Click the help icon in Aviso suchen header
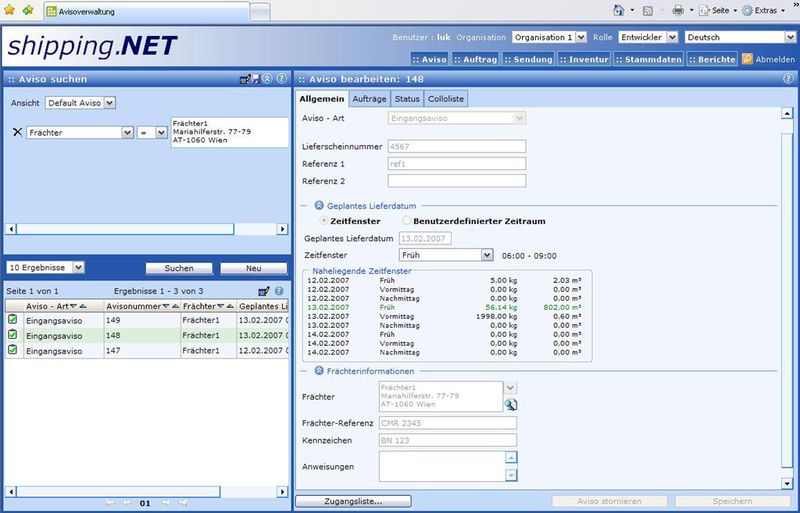This screenshot has width=800, height=513. pos(282,78)
